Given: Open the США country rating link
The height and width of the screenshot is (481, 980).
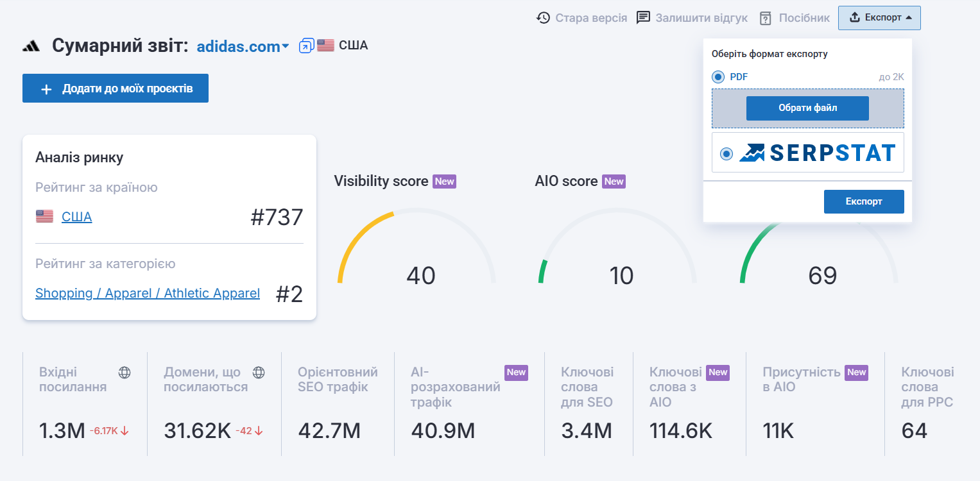Looking at the screenshot, I should pos(76,217).
